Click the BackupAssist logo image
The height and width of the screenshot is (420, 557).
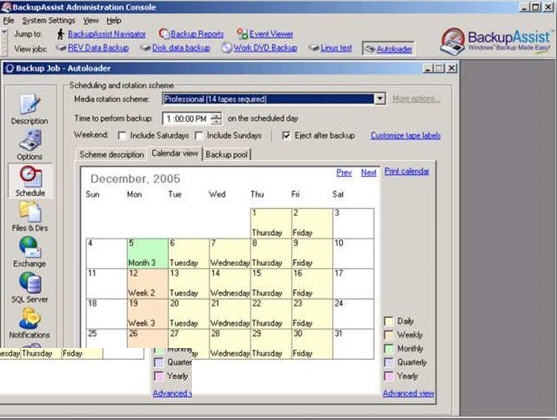pyautogui.click(x=496, y=41)
